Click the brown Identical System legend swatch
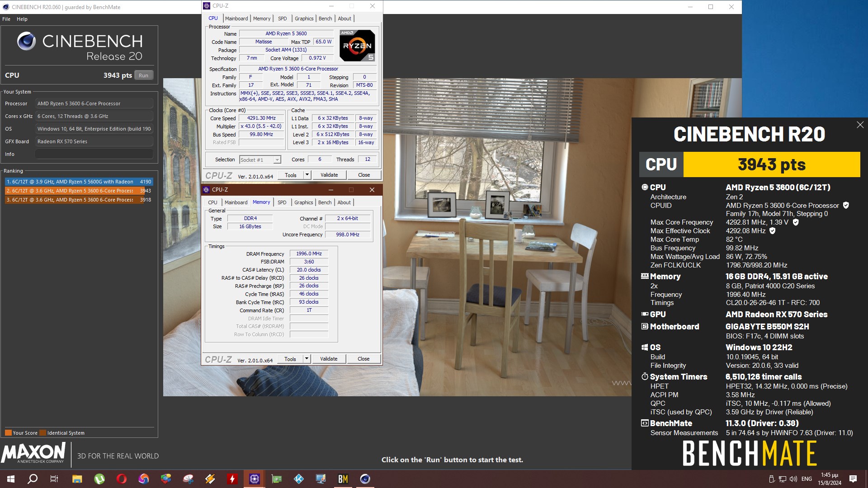Image resolution: width=868 pixels, height=488 pixels. (x=42, y=432)
